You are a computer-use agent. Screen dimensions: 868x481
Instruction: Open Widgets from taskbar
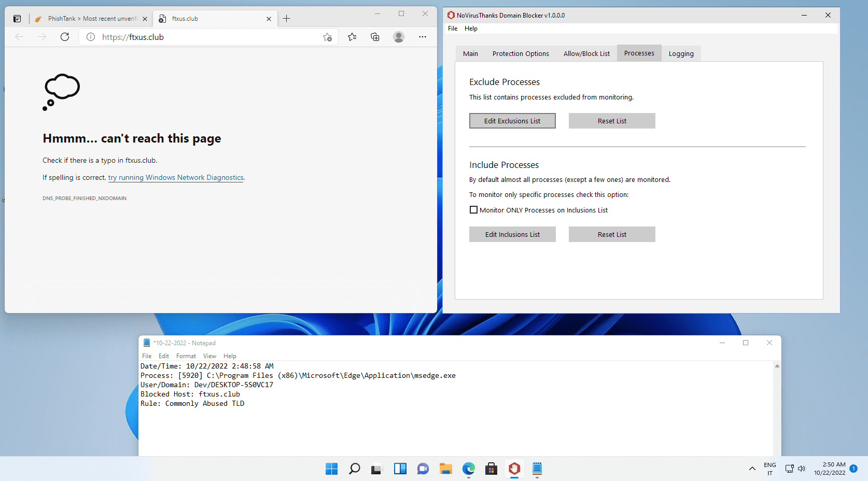(x=400, y=469)
